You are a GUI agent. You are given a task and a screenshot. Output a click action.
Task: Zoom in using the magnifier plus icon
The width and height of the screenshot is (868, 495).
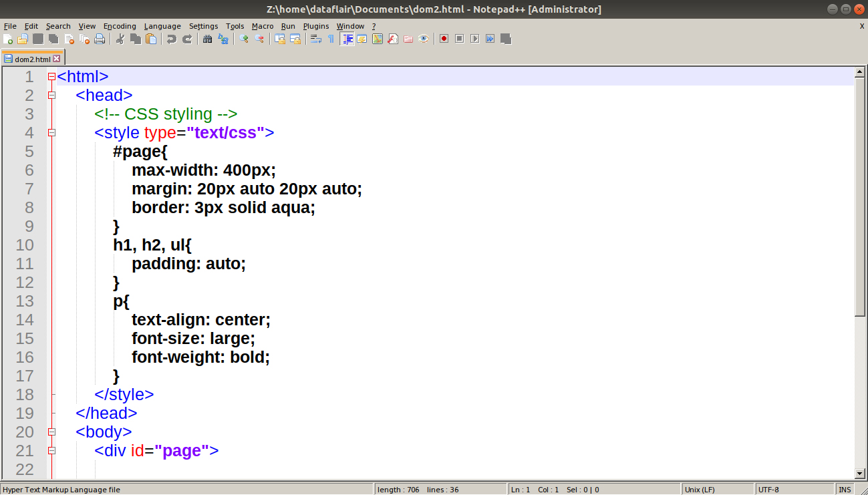243,39
